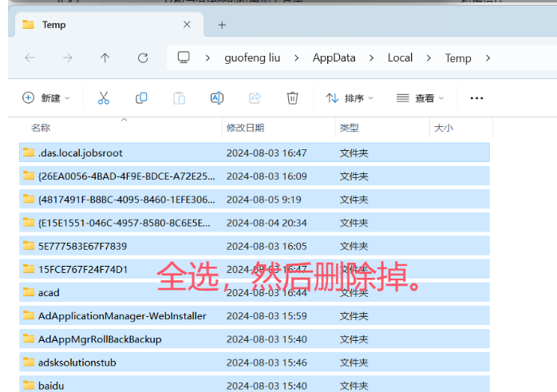557x392 pixels.
Task: Click folder icon of 15FCE767F24F74D1 row
Action: (29, 269)
